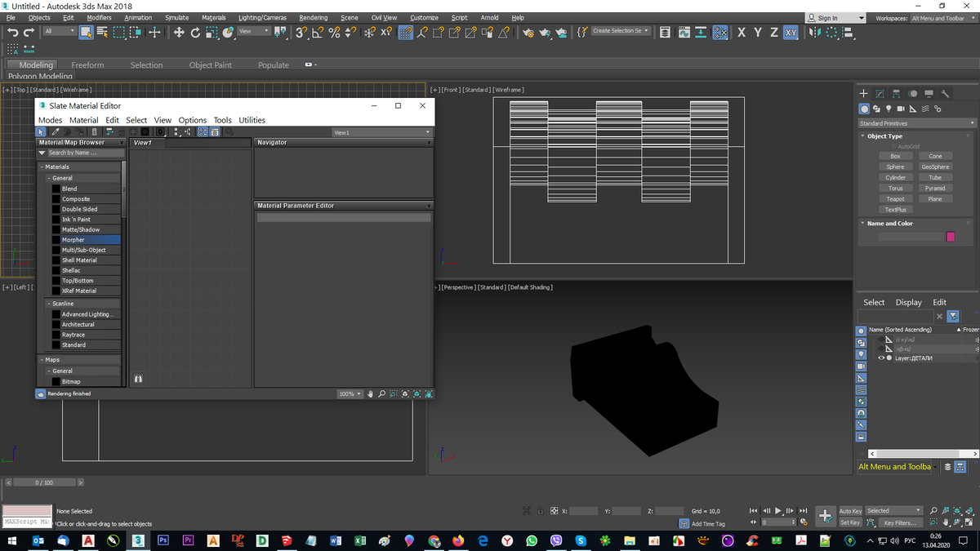Viewport: 980px width, 551px height.
Task: Open Workspaces Alt Menu and Toolbar dropdown
Action: 942,18
